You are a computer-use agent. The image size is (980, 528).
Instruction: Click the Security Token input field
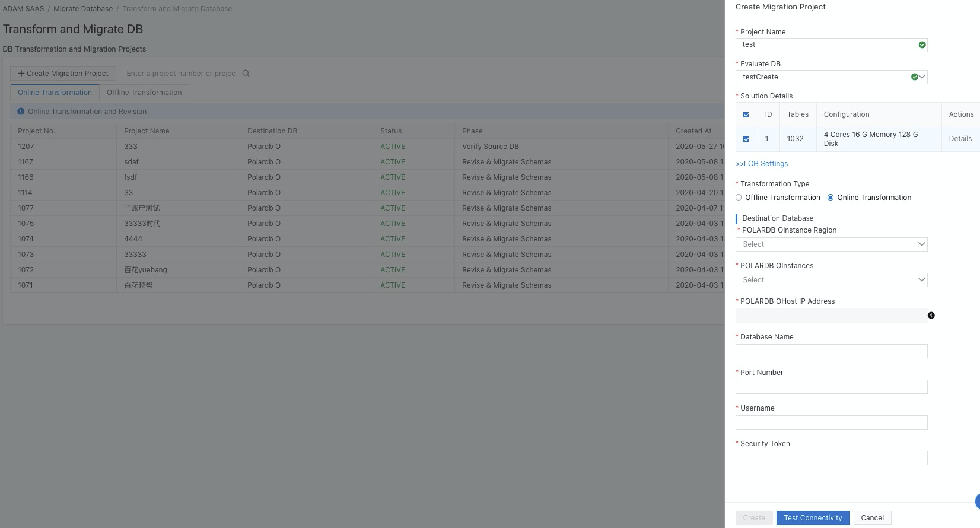(831, 458)
